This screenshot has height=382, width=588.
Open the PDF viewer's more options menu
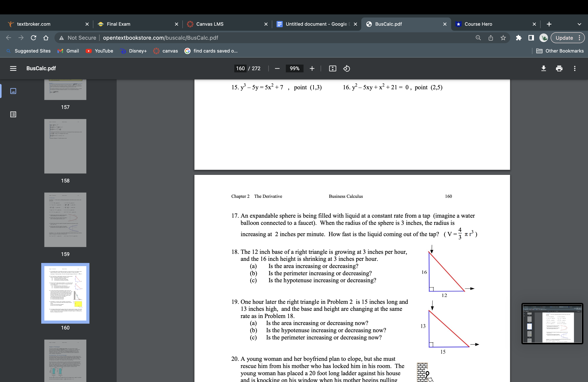pyautogui.click(x=575, y=68)
